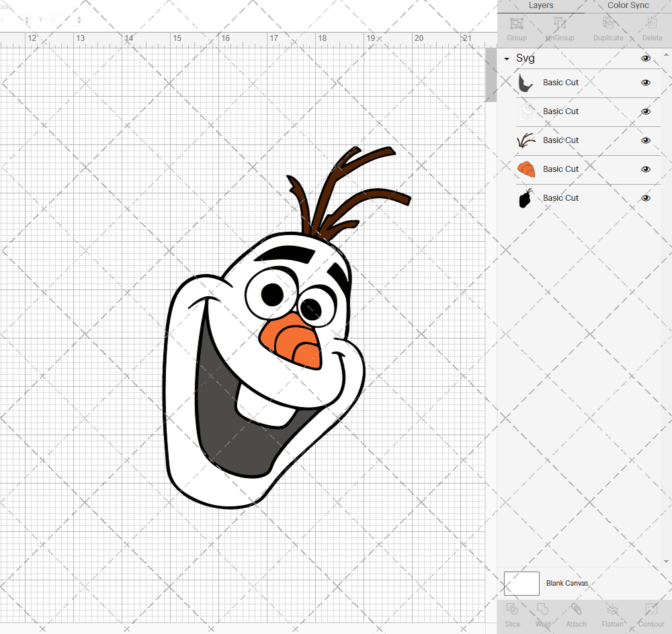Select the brown twigs layer thumbnail
Viewport: 672px width, 634px height.
526,140
